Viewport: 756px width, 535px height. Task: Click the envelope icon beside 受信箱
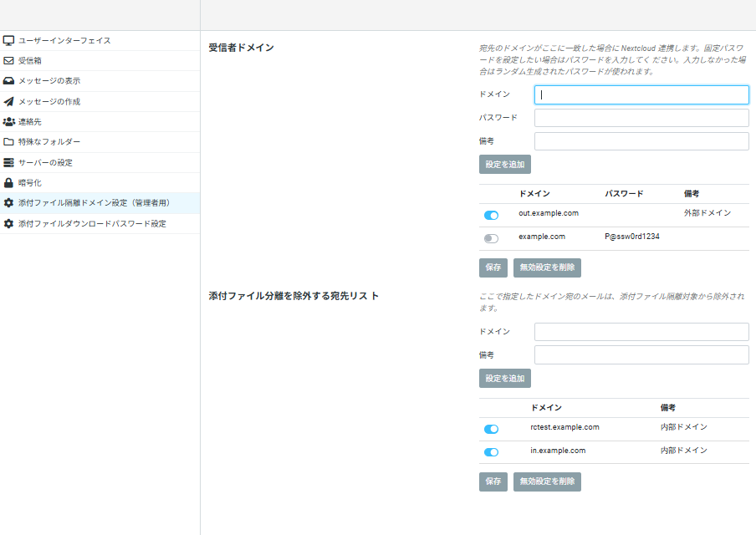pyautogui.click(x=9, y=61)
